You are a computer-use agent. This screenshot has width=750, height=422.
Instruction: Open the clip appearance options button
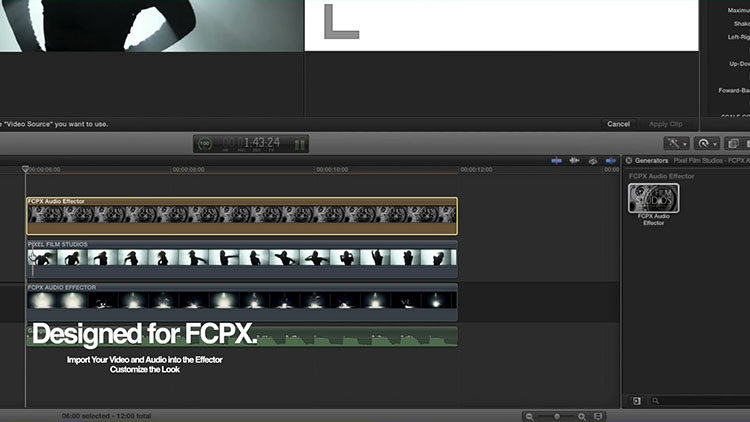coord(598,416)
